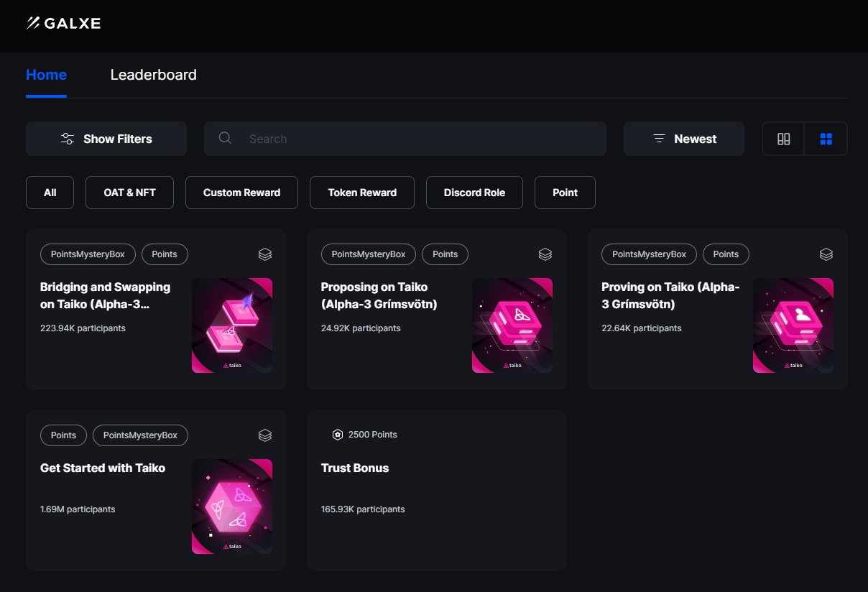868x592 pixels.
Task: Click the points badge icon on Trust Bonus card
Action: [x=338, y=435]
